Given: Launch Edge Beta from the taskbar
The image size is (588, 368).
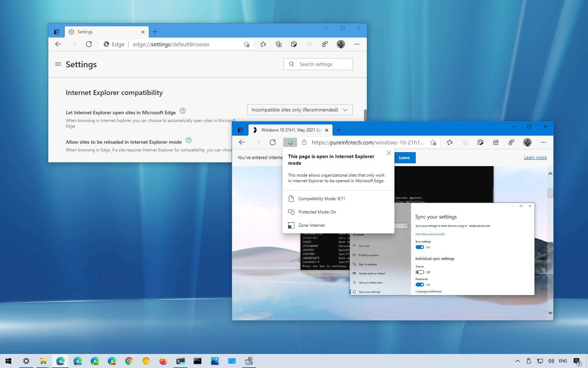Looking at the screenshot, I should (78, 361).
